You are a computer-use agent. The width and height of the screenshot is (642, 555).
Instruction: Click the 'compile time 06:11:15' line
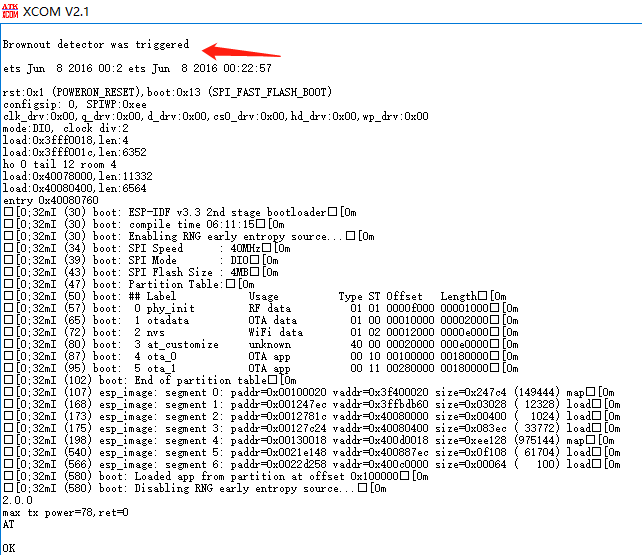[x=144, y=224]
